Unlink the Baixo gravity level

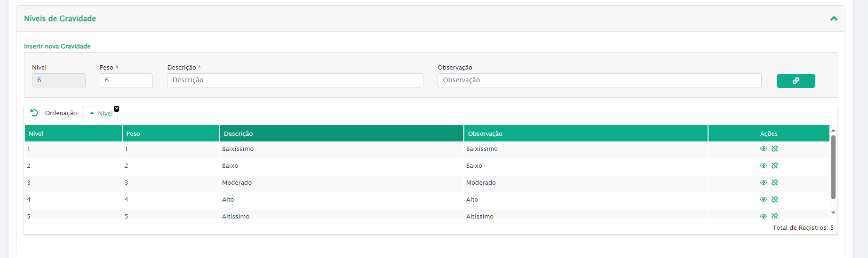775,165
